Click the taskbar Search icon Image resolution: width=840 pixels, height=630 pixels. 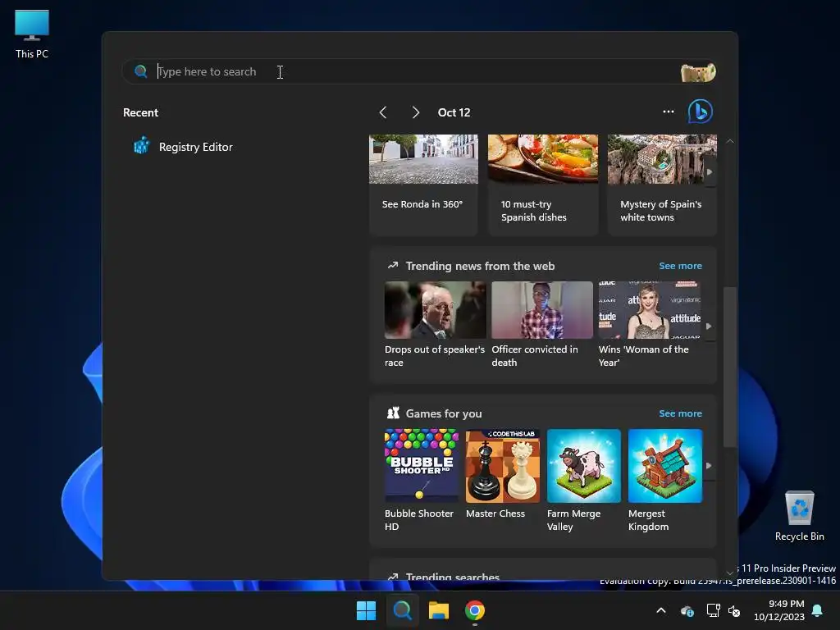point(402,610)
